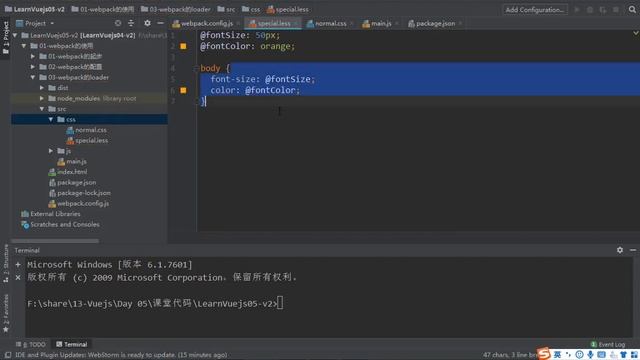Collapse the 03-webpack loader folder
The width and height of the screenshot is (640, 360).
[x=33, y=77]
